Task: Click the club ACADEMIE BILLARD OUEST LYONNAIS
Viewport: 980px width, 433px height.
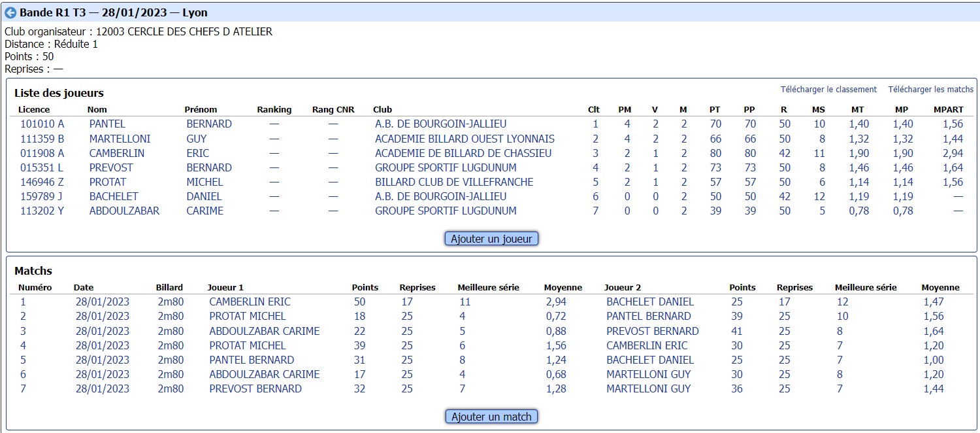Action: point(465,139)
